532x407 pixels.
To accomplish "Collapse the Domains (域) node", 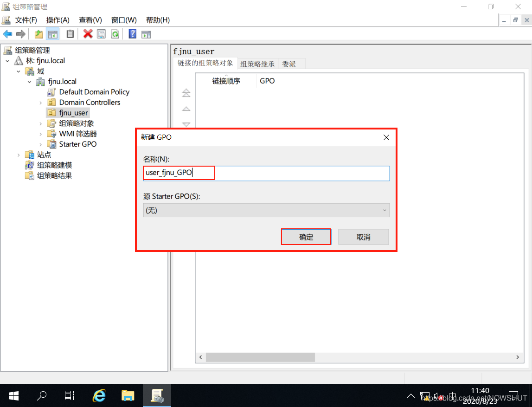I will pyautogui.click(x=19, y=71).
